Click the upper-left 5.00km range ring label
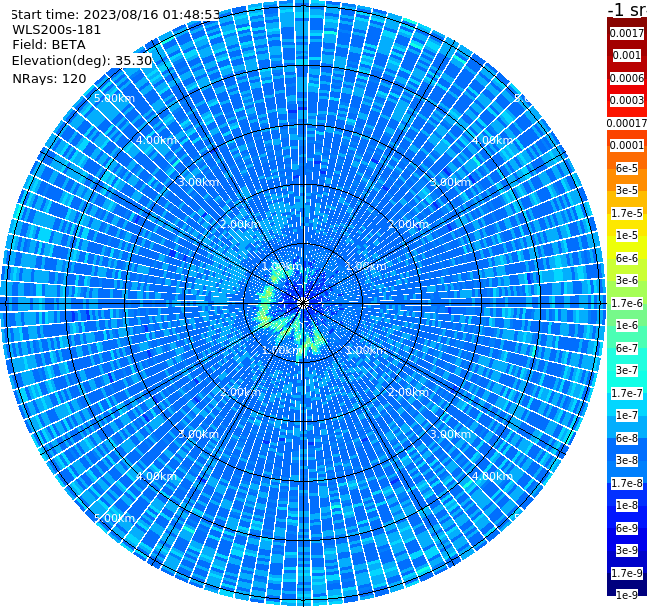The image size is (647, 607). point(114,98)
